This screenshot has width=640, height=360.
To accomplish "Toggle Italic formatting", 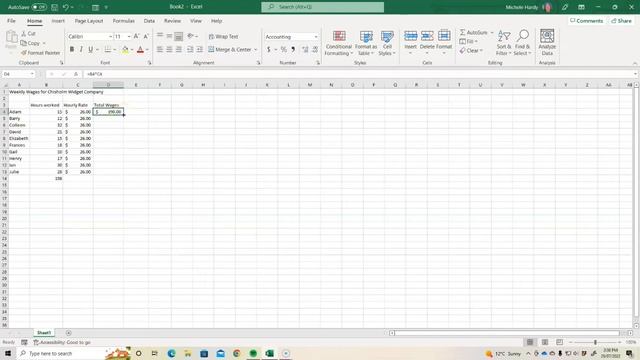I will (x=81, y=49).
